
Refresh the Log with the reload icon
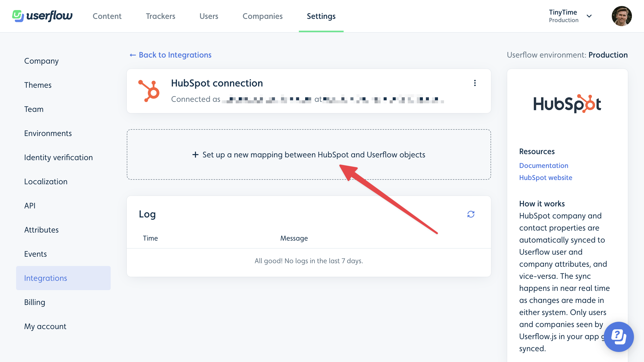pyautogui.click(x=471, y=214)
